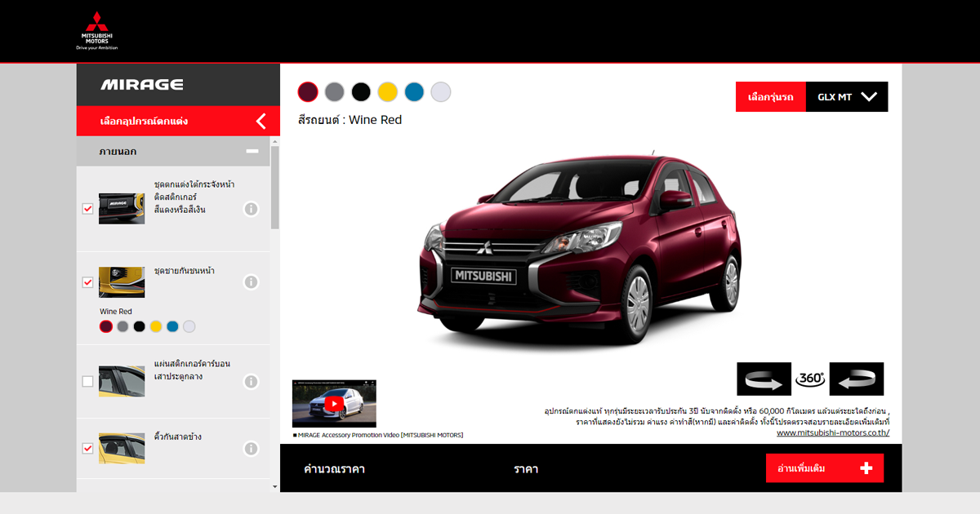Click the Mitsubishi Motors logo
This screenshot has width=980, height=514.
click(97, 31)
